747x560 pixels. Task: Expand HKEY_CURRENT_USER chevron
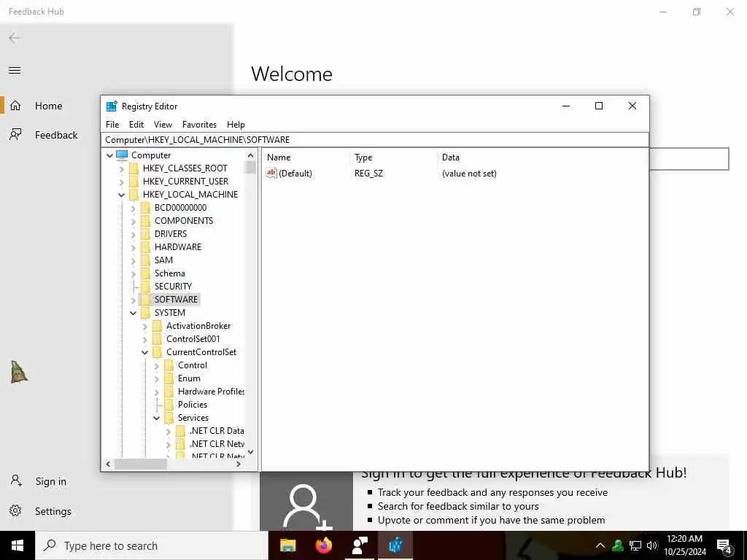click(122, 182)
